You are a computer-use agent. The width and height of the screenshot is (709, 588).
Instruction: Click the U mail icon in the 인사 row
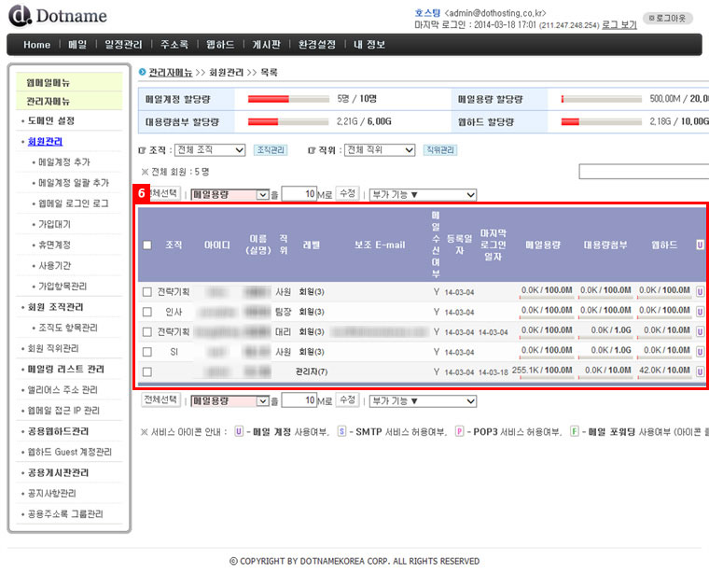[x=700, y=312]
